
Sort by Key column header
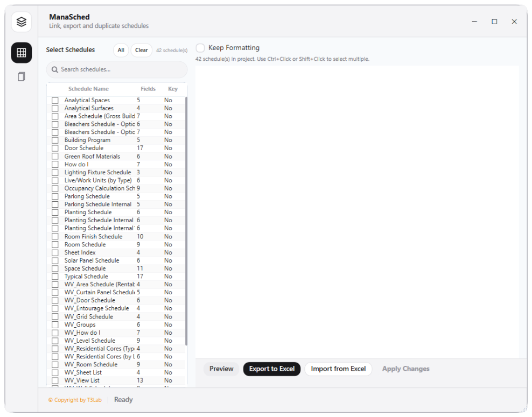pyautogui.click(x=173, y=89)
